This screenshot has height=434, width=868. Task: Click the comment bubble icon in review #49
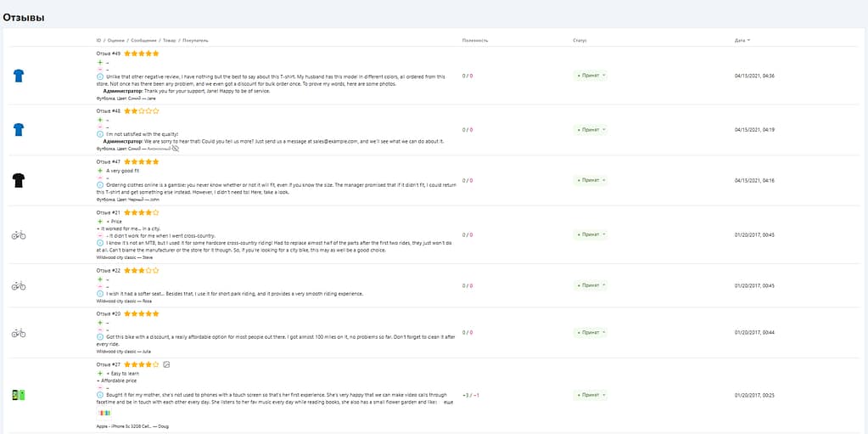pos(100,76)
